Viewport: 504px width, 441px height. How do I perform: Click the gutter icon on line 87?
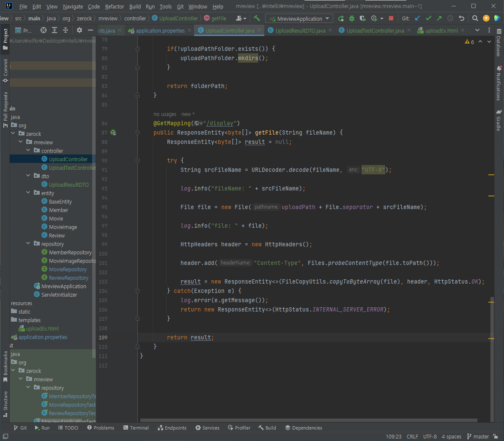click(x=113, y=132)
